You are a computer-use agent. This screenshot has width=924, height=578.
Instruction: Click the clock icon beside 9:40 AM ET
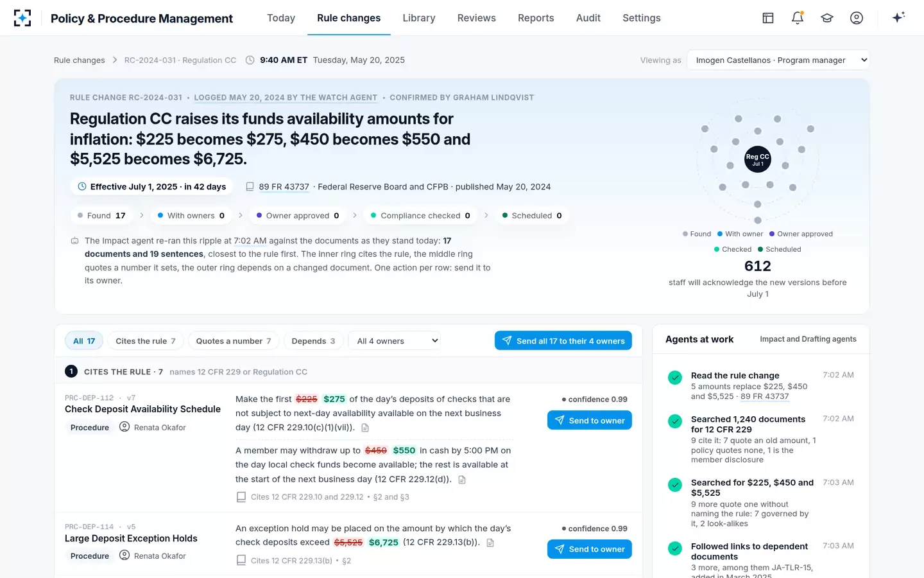pos(250,60)
